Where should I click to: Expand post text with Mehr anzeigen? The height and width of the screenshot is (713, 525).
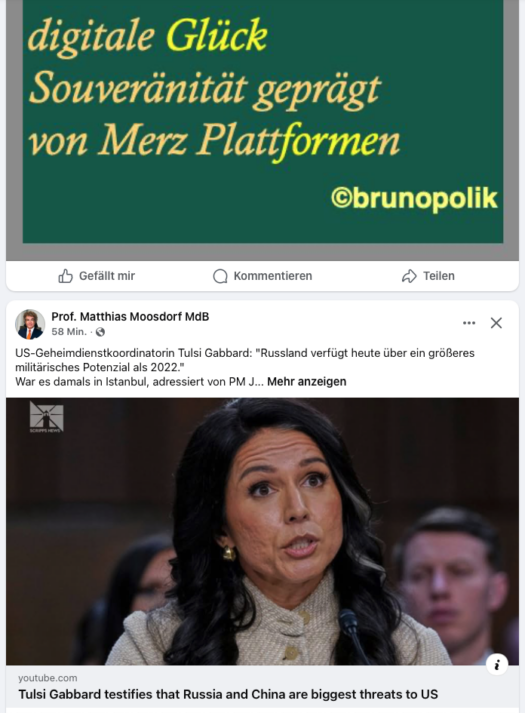306,382
